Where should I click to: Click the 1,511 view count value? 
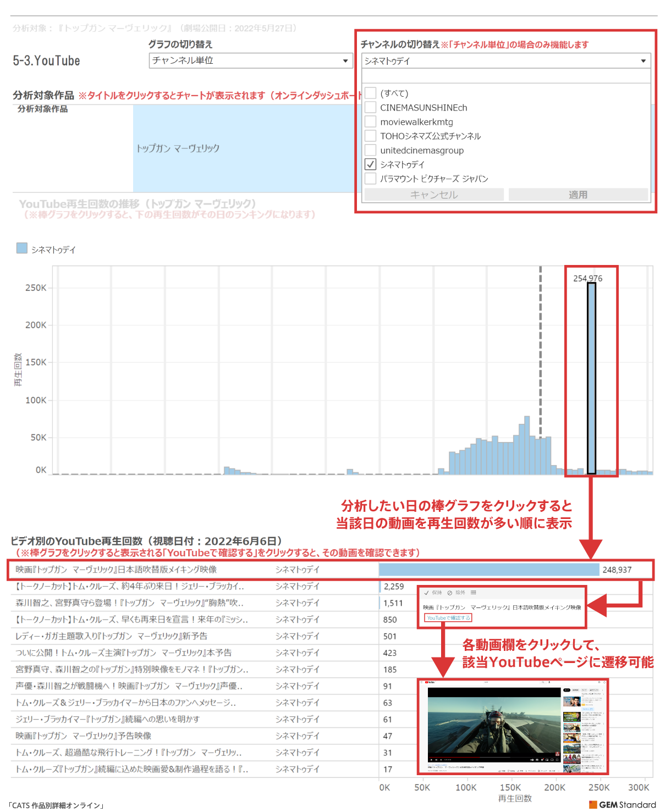pos(393,603)
